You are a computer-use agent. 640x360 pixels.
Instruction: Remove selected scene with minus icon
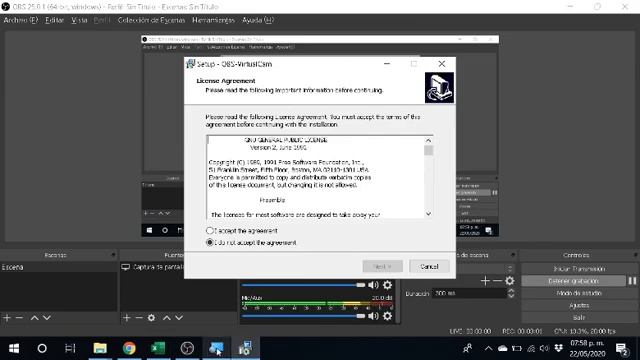(19, 318)
